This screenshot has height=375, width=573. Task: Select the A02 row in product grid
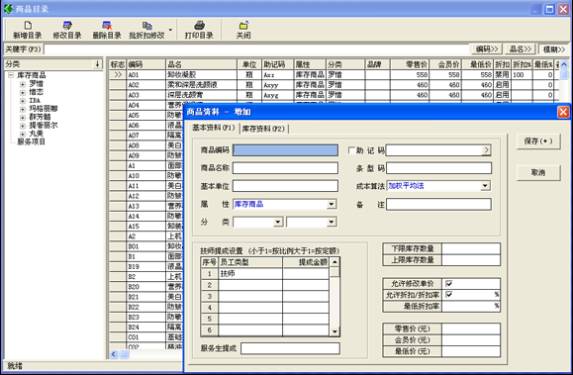(x=334, y=85)
